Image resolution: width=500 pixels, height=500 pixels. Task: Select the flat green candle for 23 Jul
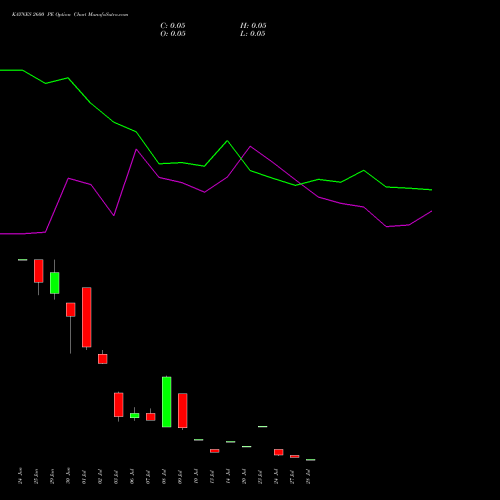(263, 426)
